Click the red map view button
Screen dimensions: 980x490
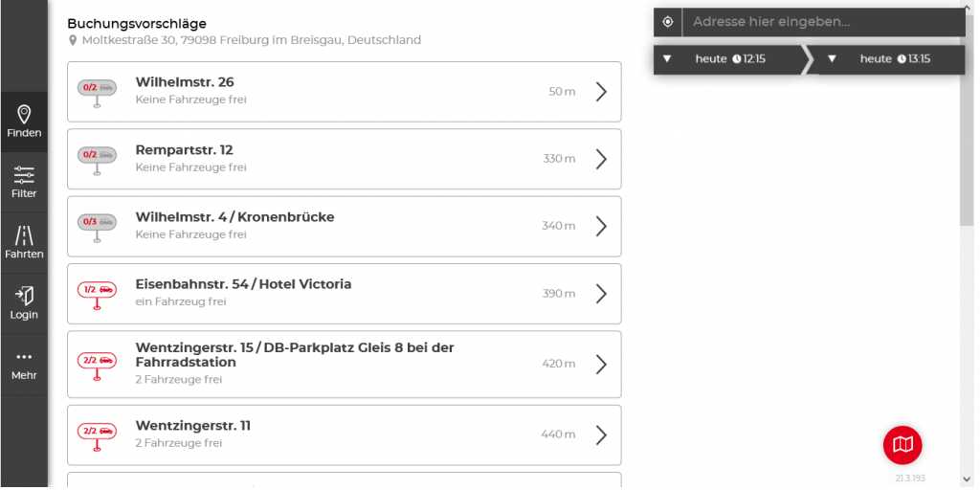pyautogui.click(x=902, y=445)
